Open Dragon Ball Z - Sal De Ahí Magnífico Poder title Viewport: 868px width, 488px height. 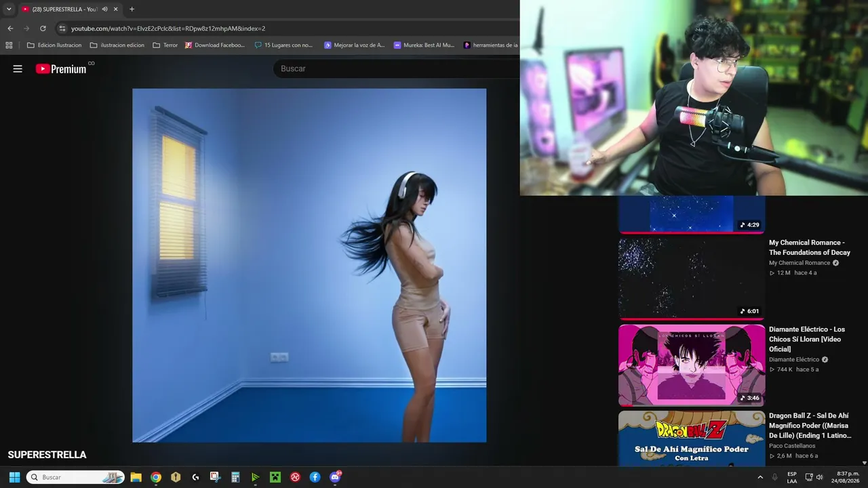click(x=810, y=426)
